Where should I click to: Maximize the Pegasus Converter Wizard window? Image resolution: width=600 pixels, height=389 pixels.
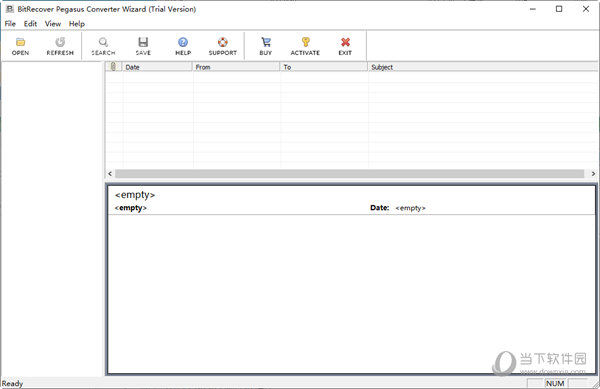559,9
